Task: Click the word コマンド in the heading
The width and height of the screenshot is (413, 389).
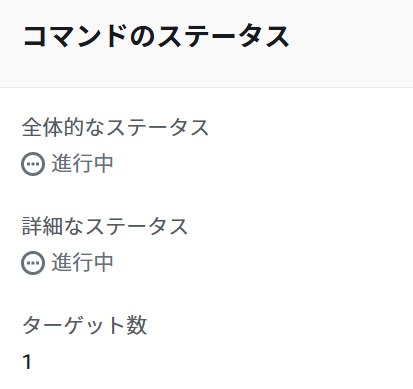Action: (x=75, y=36)
